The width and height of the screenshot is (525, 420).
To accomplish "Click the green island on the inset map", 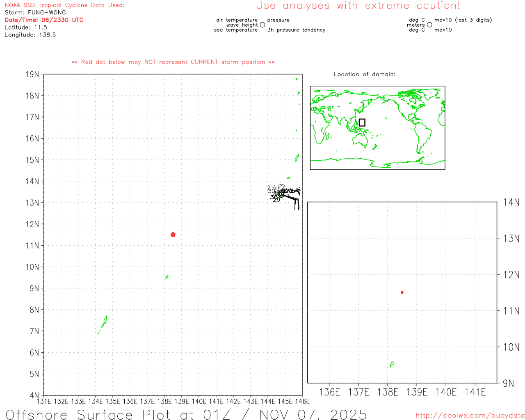I will pos(392,364).
